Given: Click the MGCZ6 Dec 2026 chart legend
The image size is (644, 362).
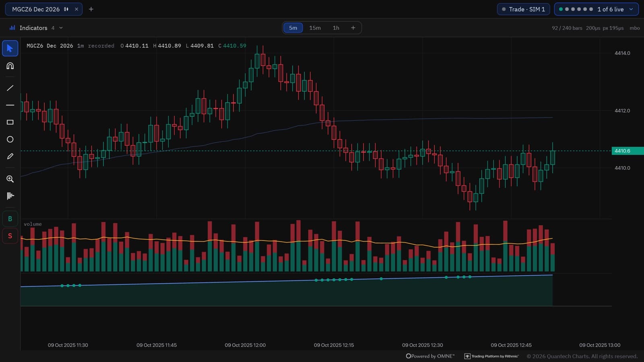Looking at the screenshot, I should (x=50, y=46).
